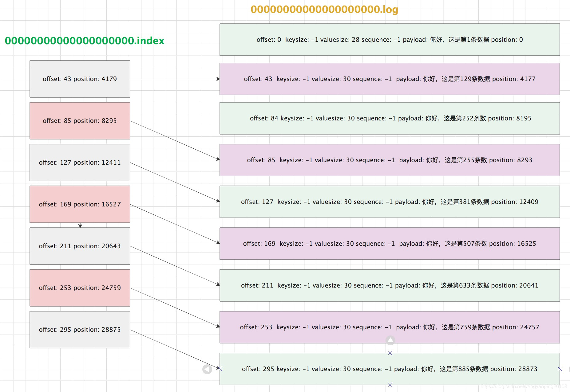Image resolution: width=570 pixels, height=392 pixels.
Task: Select the index box offset: 127 position: 12411
Action: (80, 163)
